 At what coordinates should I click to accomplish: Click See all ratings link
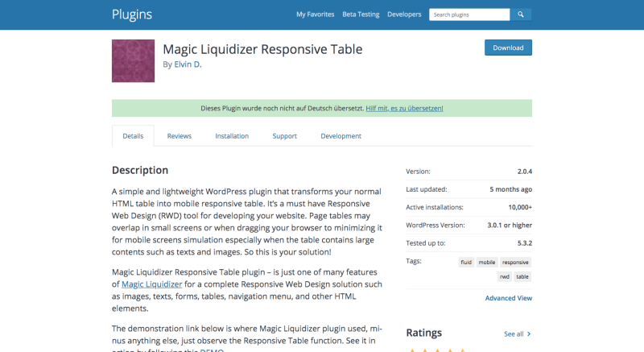(514, 334)
